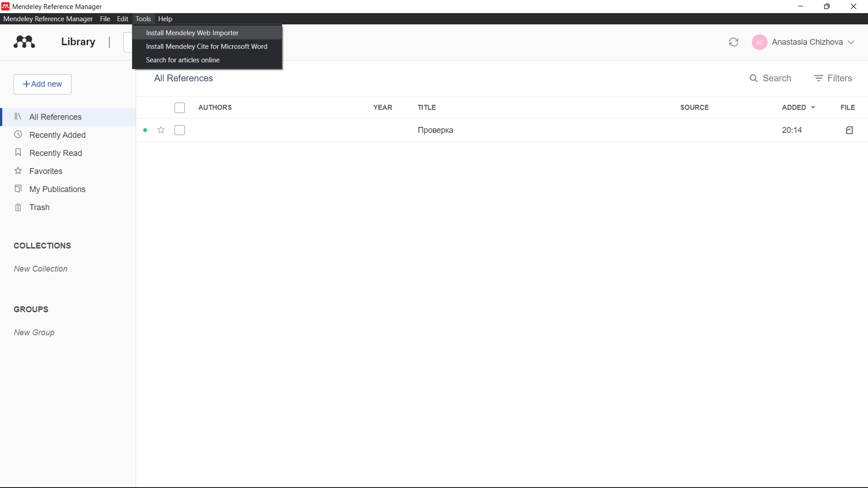Click the Recently Added clock icon
868x488 pixels.
tap(18, 135)
